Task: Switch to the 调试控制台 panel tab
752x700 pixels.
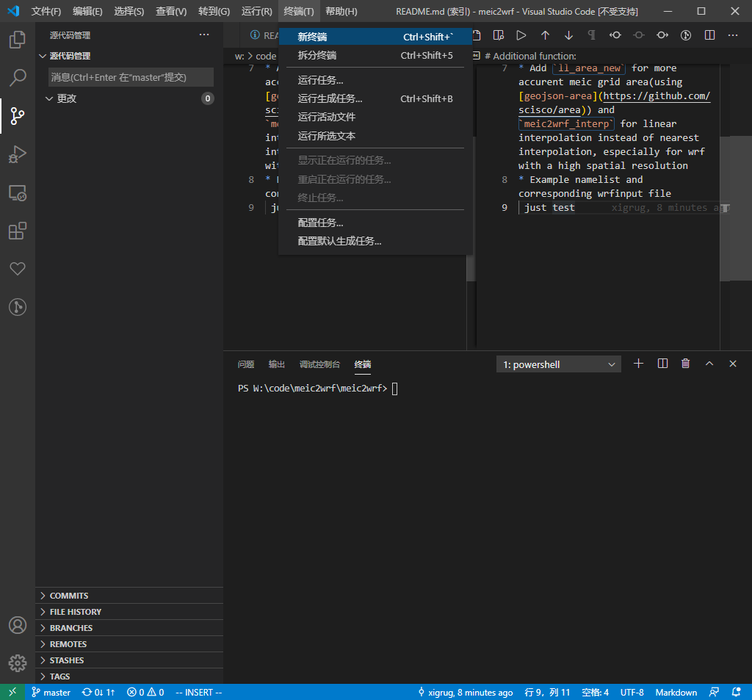Action: pyautogui.click(x=319, y=364)
